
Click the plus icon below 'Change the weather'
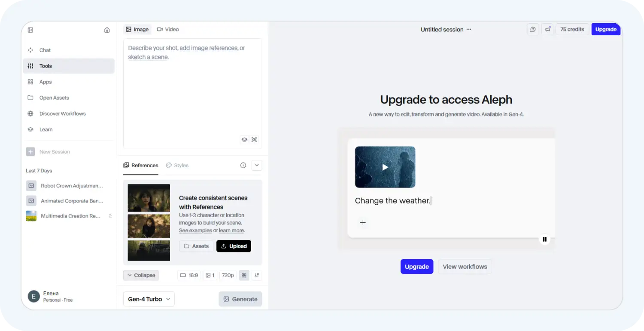(x=363, y=223)
